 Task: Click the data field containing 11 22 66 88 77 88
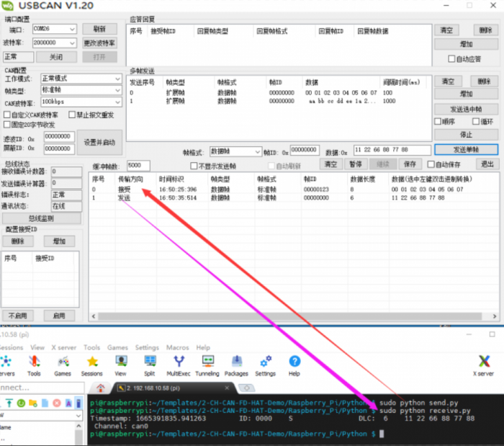(390, 151)
